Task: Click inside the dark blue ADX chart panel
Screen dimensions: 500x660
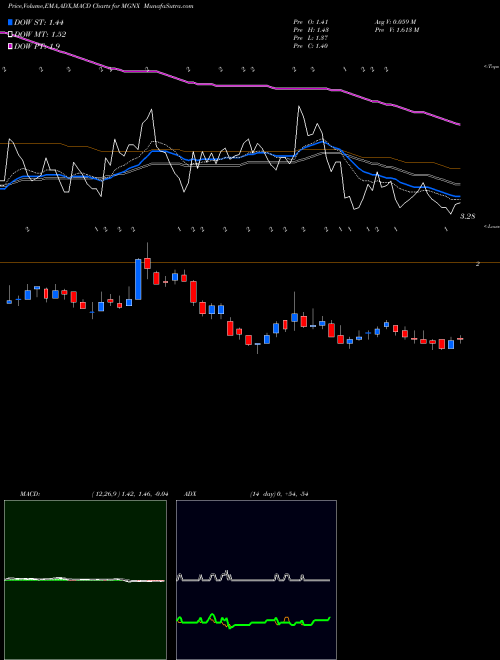Action: pos(256,580)
